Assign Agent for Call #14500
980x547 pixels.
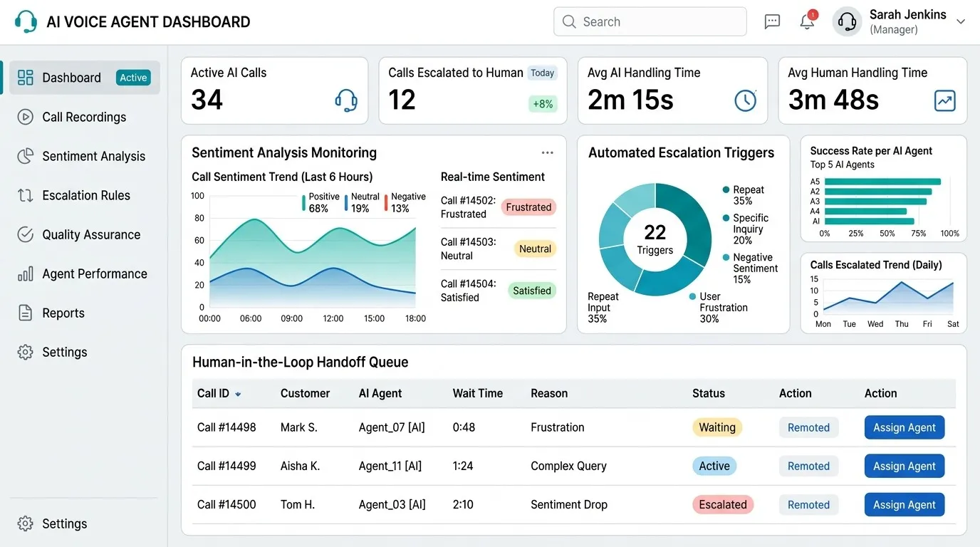click(x=905, y=504)
